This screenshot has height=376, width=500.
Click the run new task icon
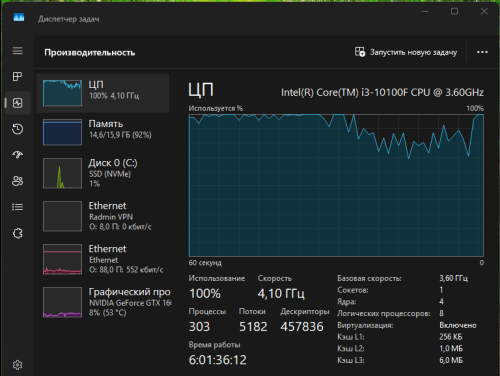pos(360,52)
